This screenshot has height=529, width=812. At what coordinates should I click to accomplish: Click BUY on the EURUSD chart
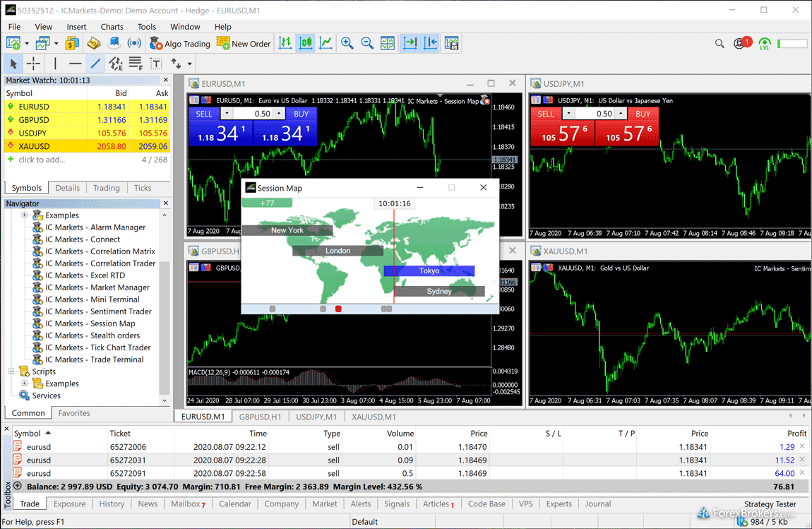click(x=301, y=114)
